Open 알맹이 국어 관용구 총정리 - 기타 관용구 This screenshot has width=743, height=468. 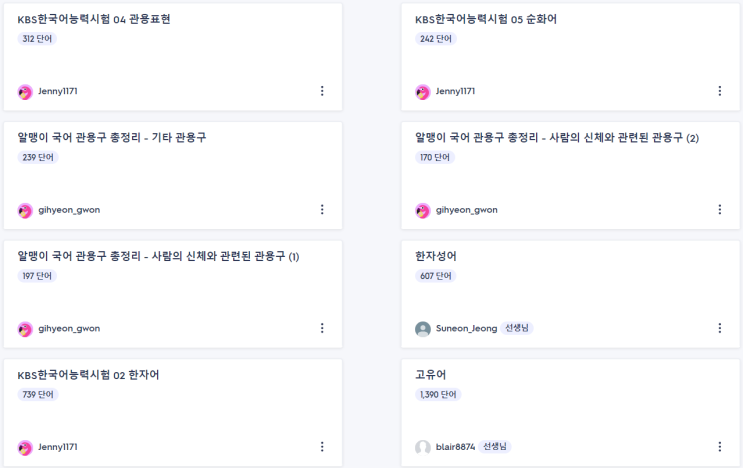pos(112,137)
